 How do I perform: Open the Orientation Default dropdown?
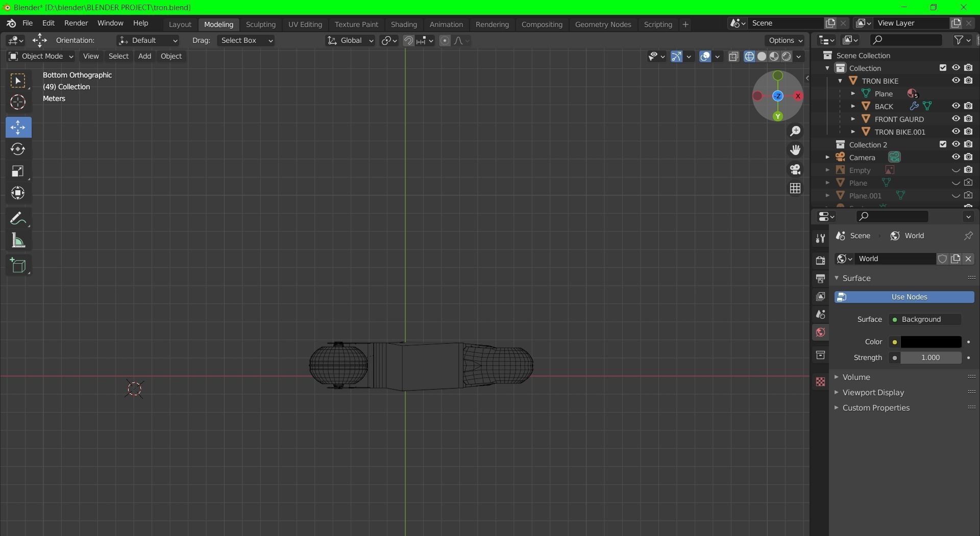[x=148, y=40]
